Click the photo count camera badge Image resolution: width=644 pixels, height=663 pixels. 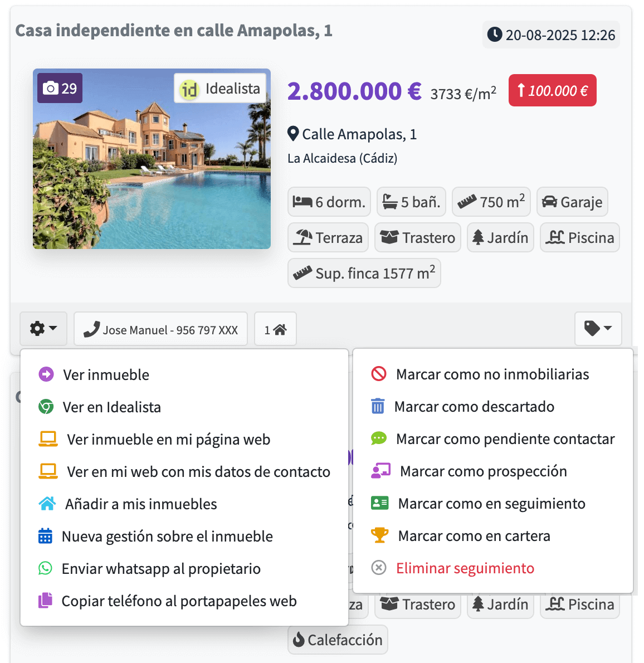point(60,89)
